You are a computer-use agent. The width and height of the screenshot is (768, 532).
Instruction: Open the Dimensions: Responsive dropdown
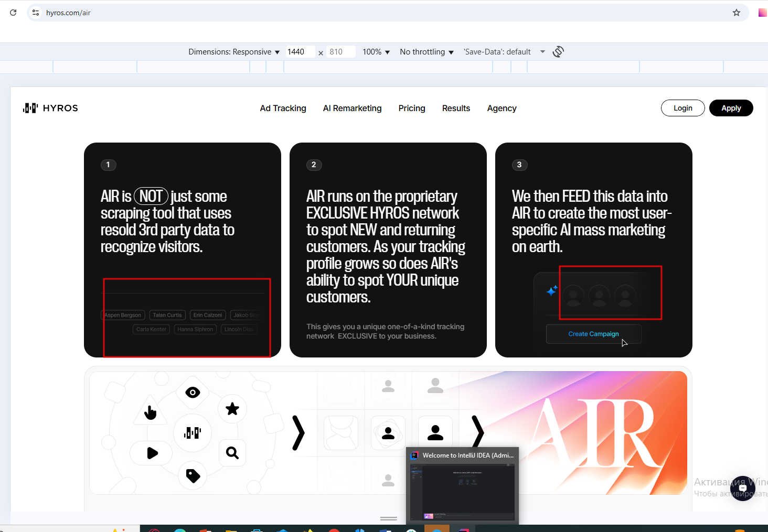pyautogui.click(x=234, y=52)
